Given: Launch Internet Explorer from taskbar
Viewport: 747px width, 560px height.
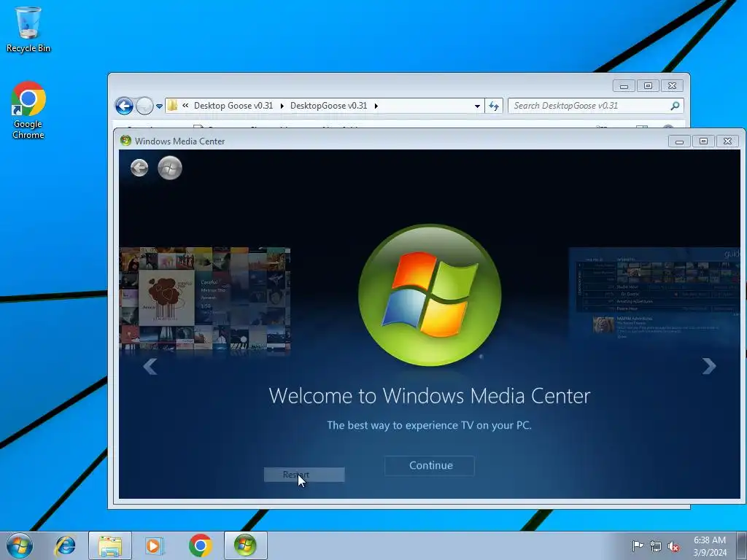Looking at the screenshot, I should pyautogui.click(x=65, y=545).
